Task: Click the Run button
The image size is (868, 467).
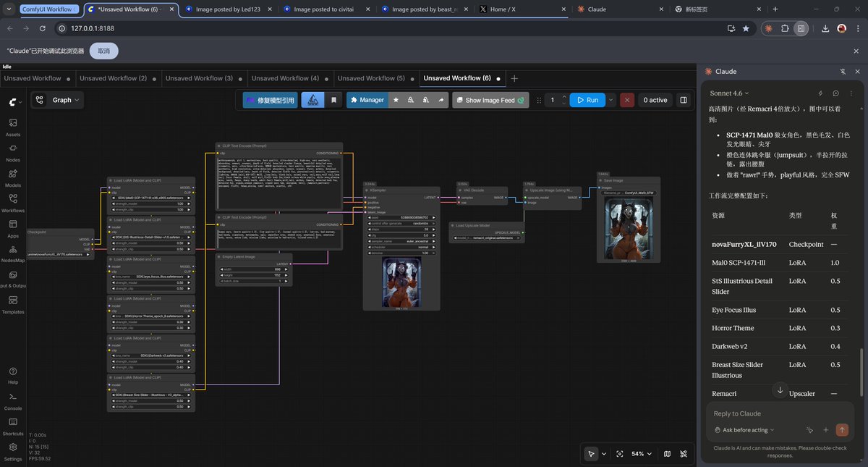Action: click(587, 100)
